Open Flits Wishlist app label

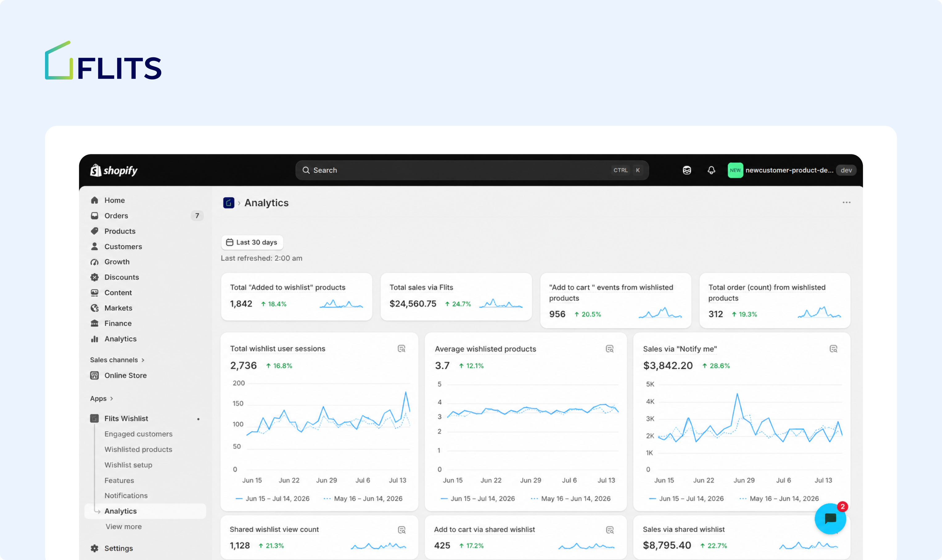[126, 418]
